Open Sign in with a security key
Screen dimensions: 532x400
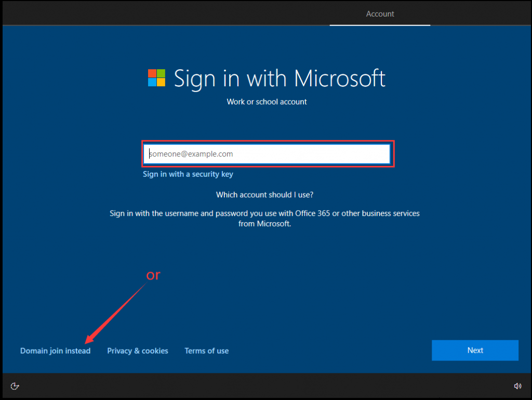[x=188, y=174]
